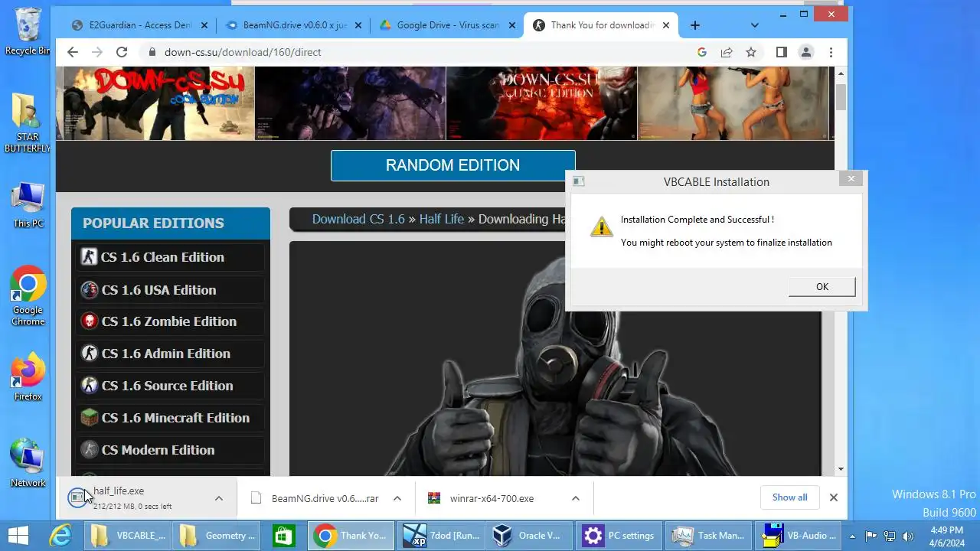Open CS 1.6 Admin Edition
The height and width of the screenshot is (551, 980).
170,354
